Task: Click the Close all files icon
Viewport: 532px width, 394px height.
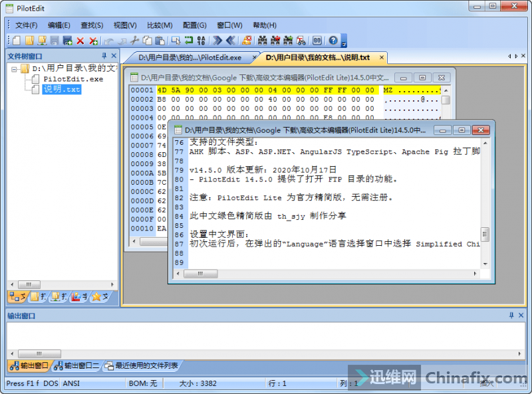Action: coord(93,41)
